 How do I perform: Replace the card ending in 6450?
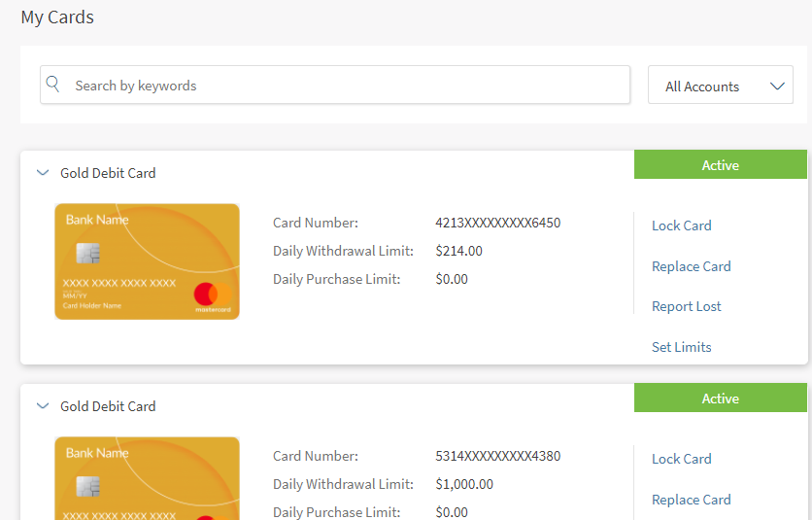pyautogui.click(x=691, y=266)
